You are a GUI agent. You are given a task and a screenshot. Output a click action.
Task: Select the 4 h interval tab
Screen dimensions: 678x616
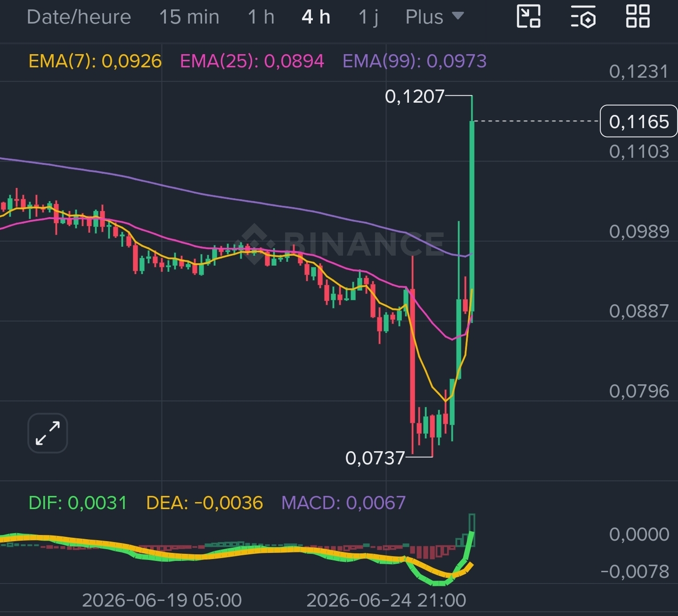[316, 17]
